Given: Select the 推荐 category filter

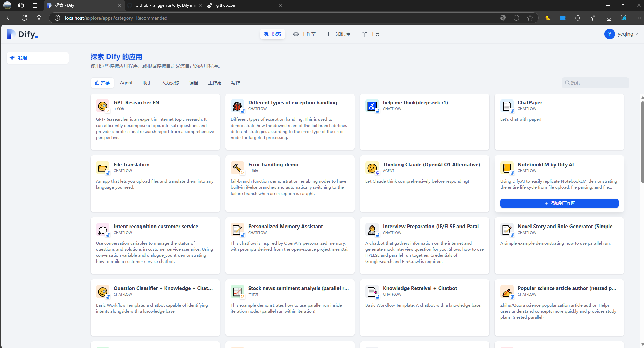Looking at the screenshot, I should (x=102, y=83).
